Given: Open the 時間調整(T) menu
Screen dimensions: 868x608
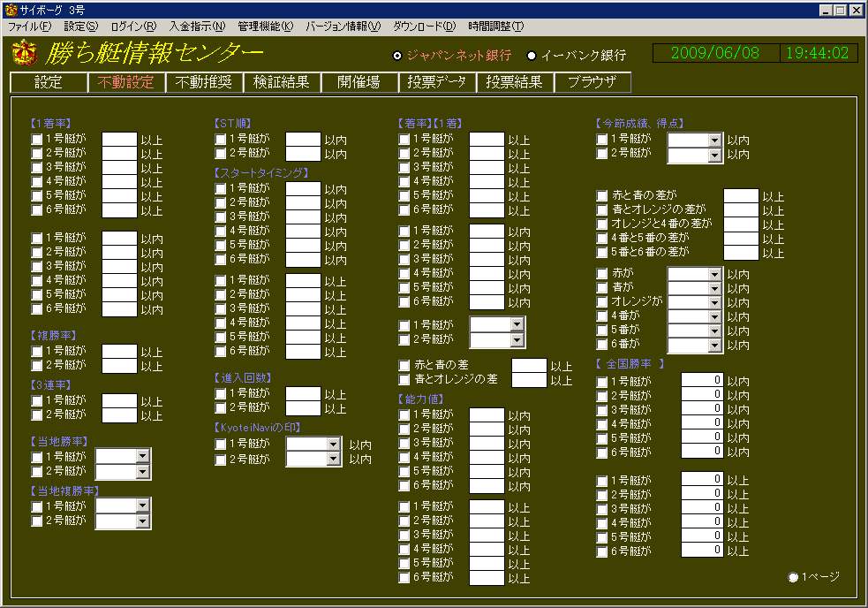Looking at the screenshot, I should (x=496, y=27).
